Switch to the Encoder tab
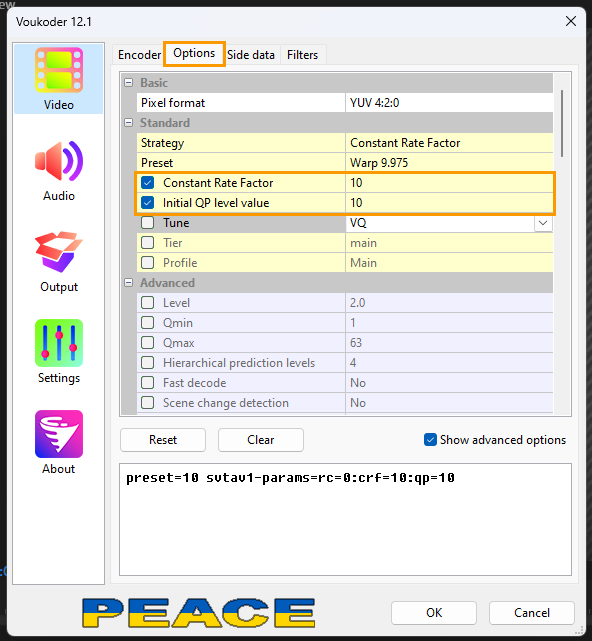This screenshot has height=641, width=592. coord(139,55)
